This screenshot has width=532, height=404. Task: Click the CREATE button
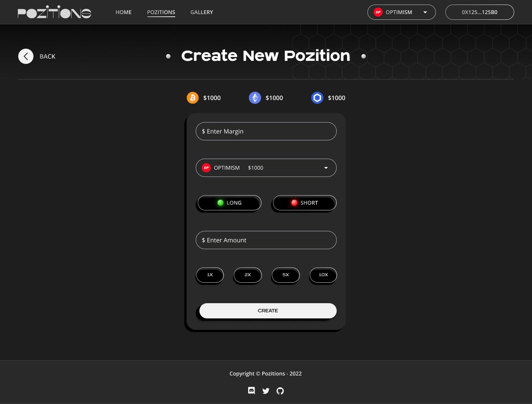tap(268, 311)
